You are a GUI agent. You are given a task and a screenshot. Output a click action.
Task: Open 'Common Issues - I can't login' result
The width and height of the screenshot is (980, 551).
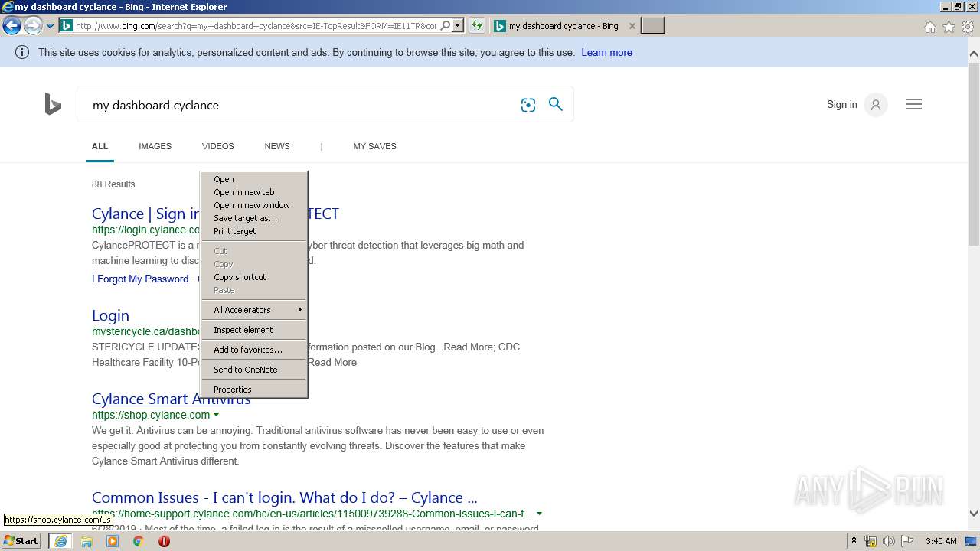(x=284, y=497)
